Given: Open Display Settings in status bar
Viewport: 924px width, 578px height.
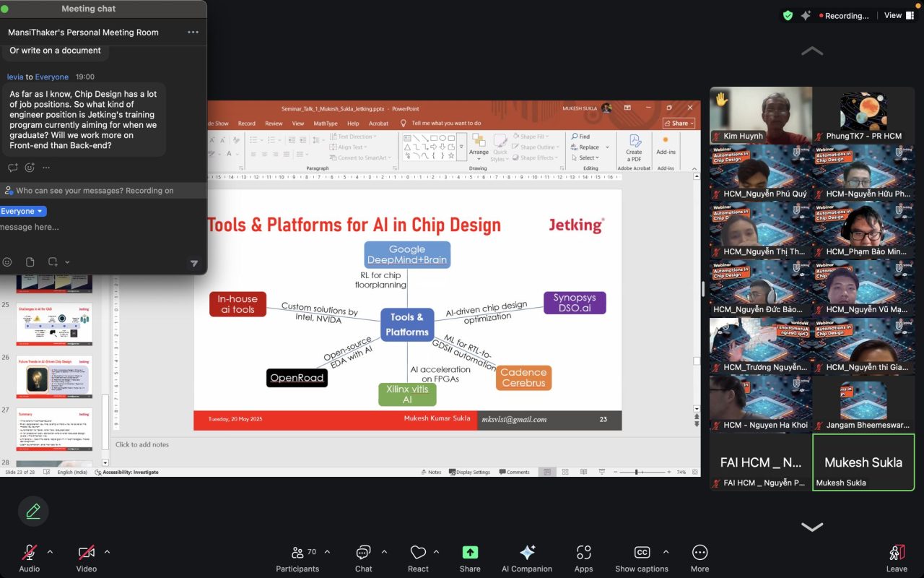Looking at the screenshot, I should (468, 473).
